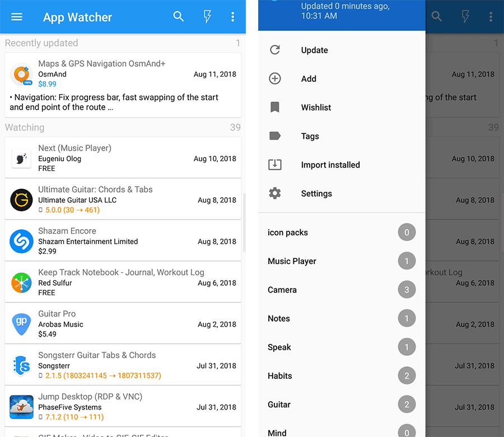Tap dimmed lightning bolt icon behind drawer

click(465, 16)
